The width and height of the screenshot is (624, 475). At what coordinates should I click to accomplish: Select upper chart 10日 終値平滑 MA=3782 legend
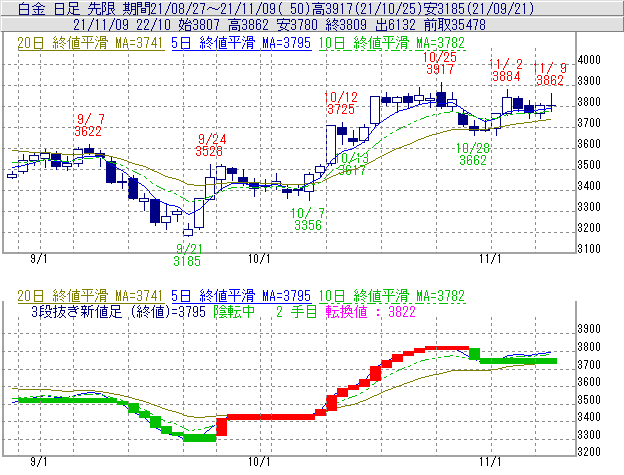tap(392, 43)
